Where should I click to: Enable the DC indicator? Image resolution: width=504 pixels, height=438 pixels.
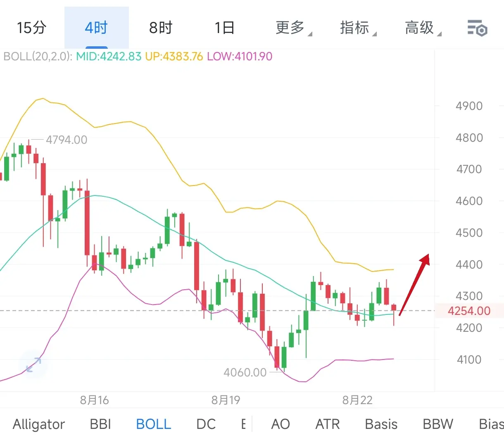pos(206,424)
